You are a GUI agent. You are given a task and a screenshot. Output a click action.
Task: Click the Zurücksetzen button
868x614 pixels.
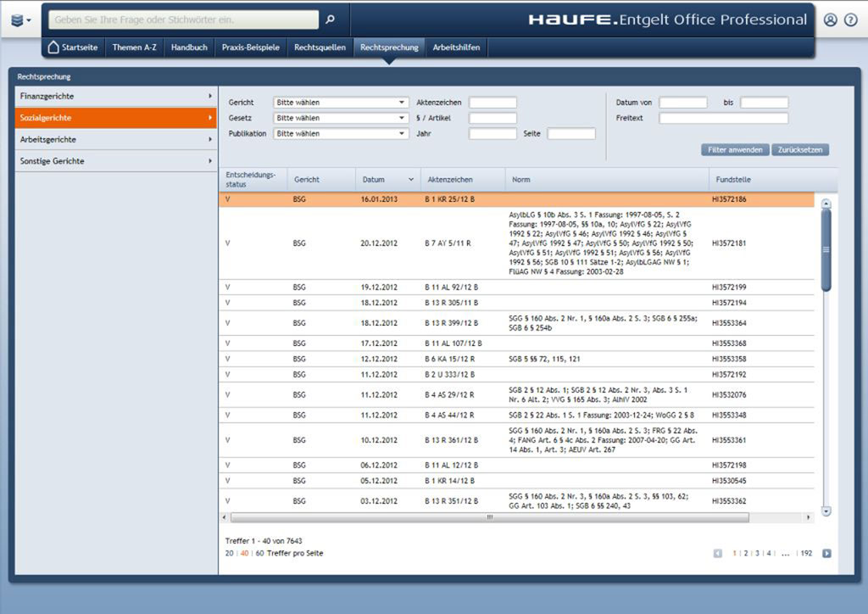click(800, 150)
